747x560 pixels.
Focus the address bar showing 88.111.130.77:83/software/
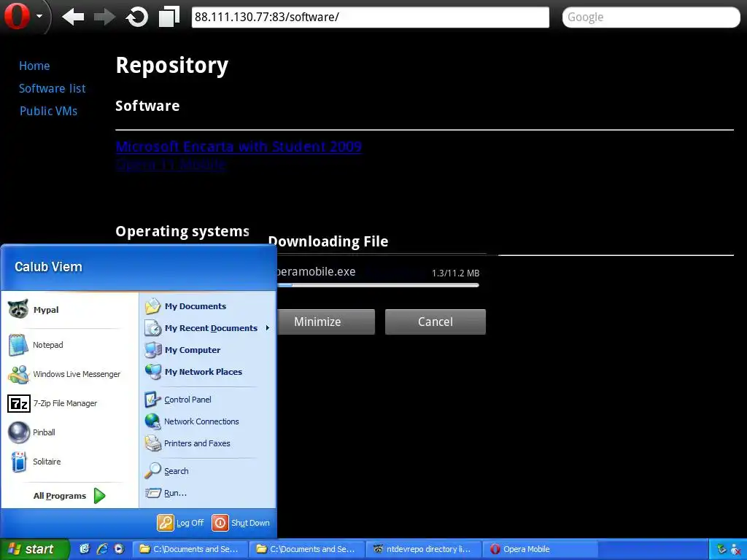[370, 17]
